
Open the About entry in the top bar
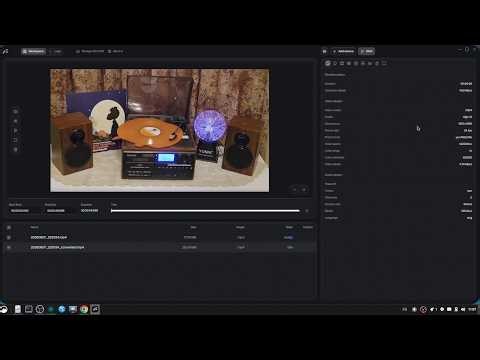[x=116, y=51]
